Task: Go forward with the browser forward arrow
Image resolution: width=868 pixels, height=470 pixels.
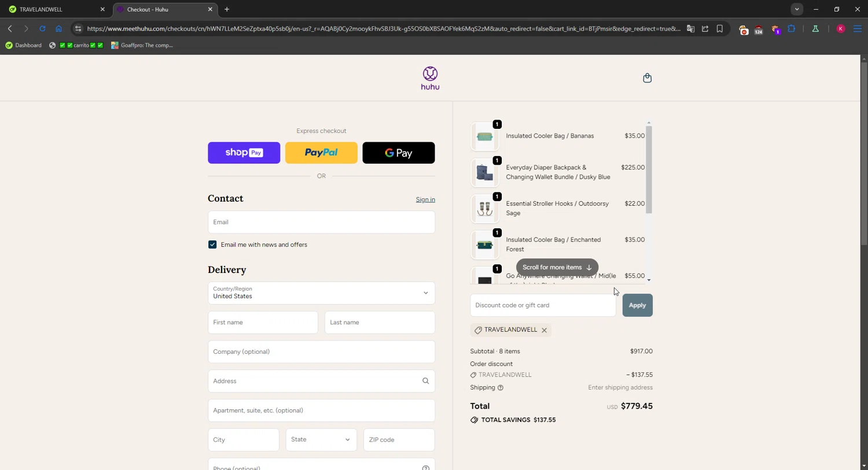Action: pos(26,28)
